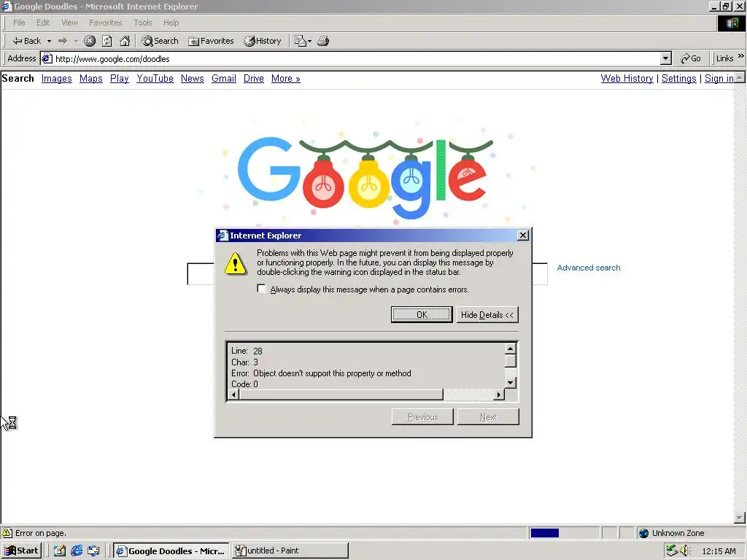
Task: Open the Forward button dropdown arrow
Action: pyautogui.click(x=76, y=41)
